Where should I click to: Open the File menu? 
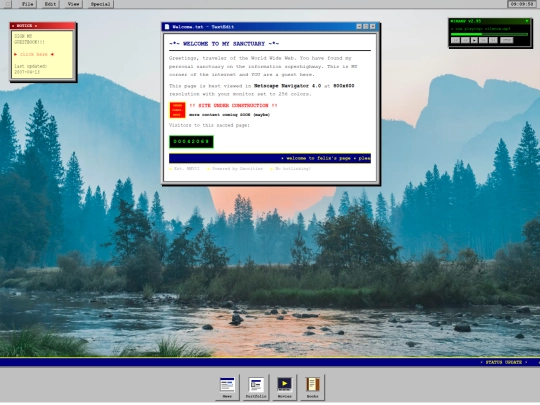click(x=28, y=4)
